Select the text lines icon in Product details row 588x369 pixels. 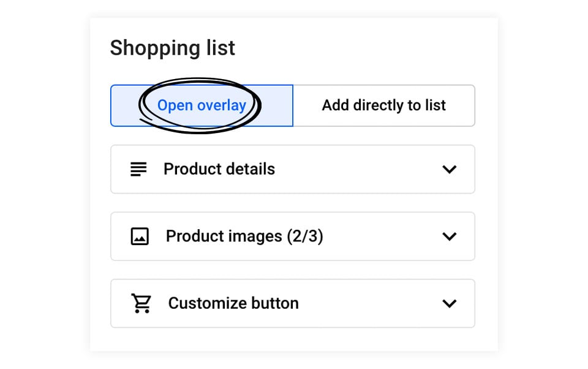139,169
